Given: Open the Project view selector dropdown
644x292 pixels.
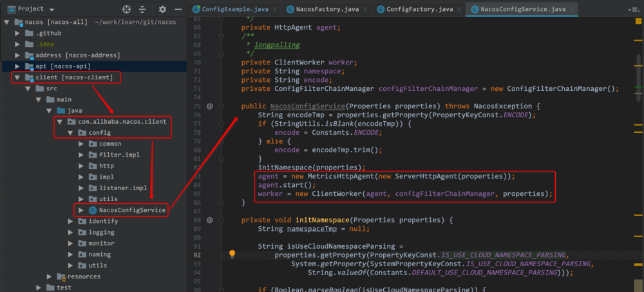Looking at the screenshot, I should tap(52, 10).
